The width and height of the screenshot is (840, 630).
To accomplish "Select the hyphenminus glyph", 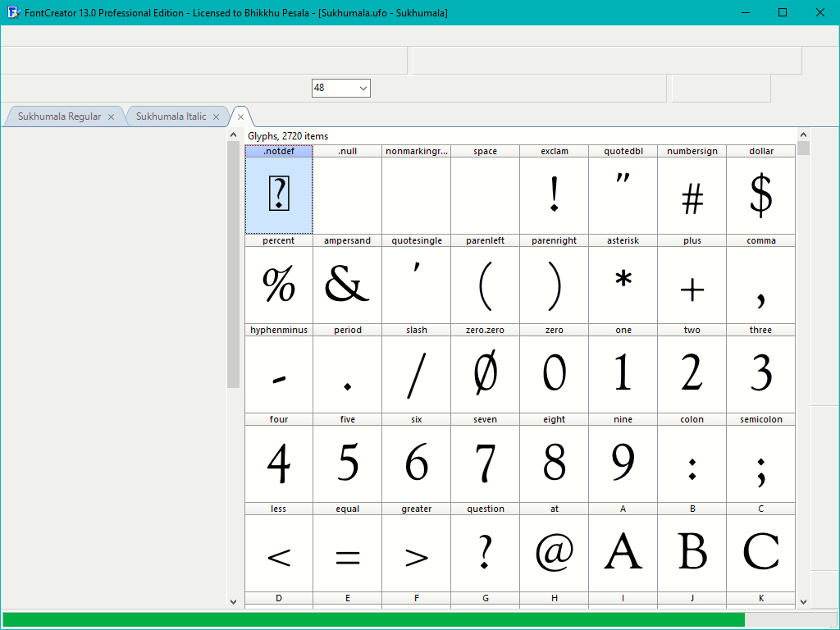I will point(279,368).
